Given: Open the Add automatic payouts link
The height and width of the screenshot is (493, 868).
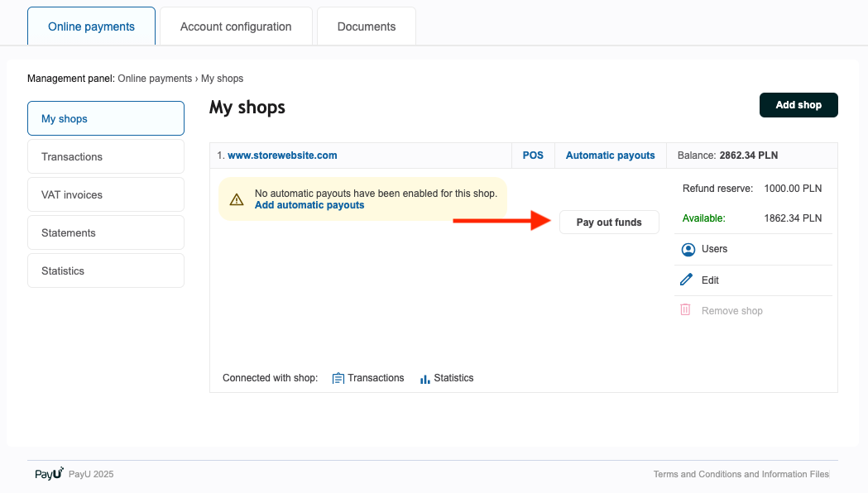Looking at the screenshot, I should pos(309,204).
